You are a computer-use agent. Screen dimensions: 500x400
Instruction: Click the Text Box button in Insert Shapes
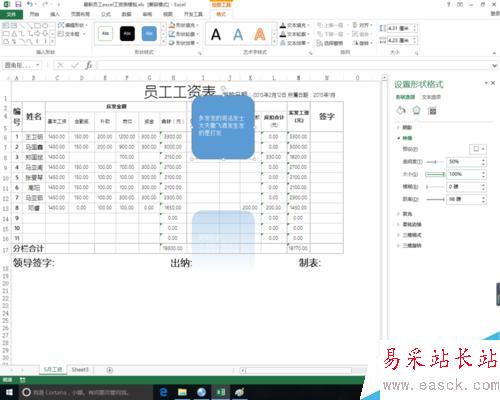(x=71, y=34)
